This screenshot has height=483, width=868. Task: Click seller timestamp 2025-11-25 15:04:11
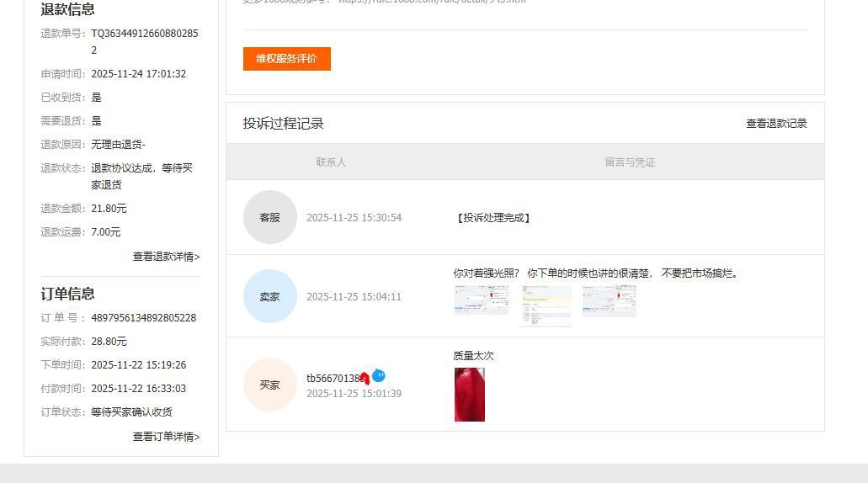(x=354, y=297)
